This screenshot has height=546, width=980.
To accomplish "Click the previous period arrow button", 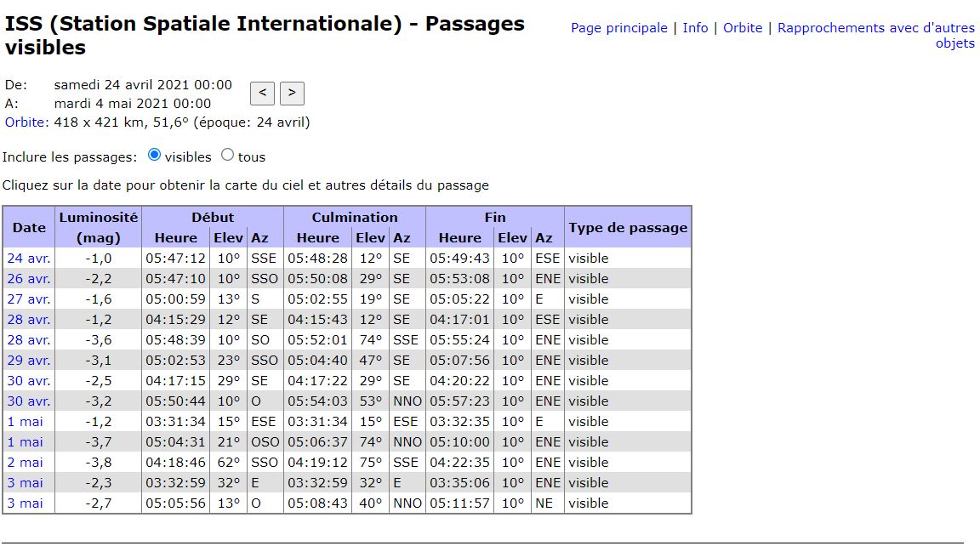I will 262,93.
